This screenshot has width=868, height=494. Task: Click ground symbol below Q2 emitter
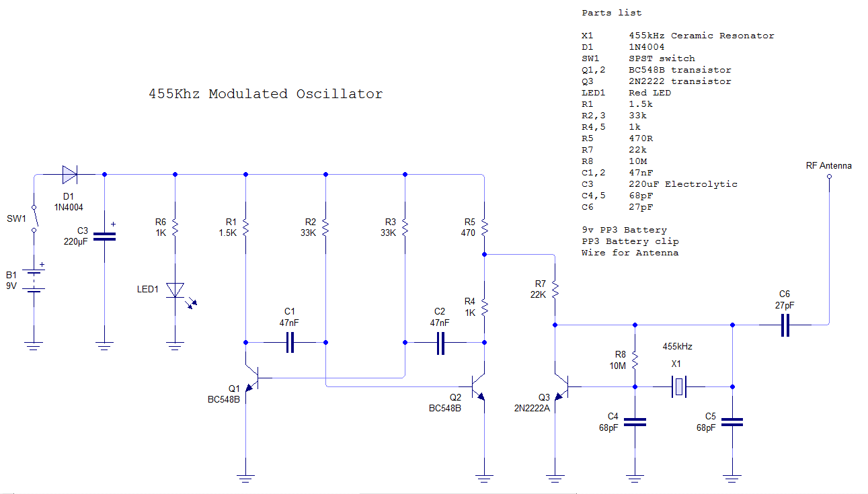tap(484, 479)
